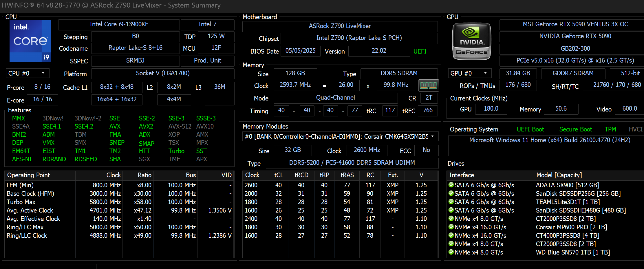This screenshot has width=644, height=269.
Task: Click the AVX-512 feature label
Action: tap(180, 127)
